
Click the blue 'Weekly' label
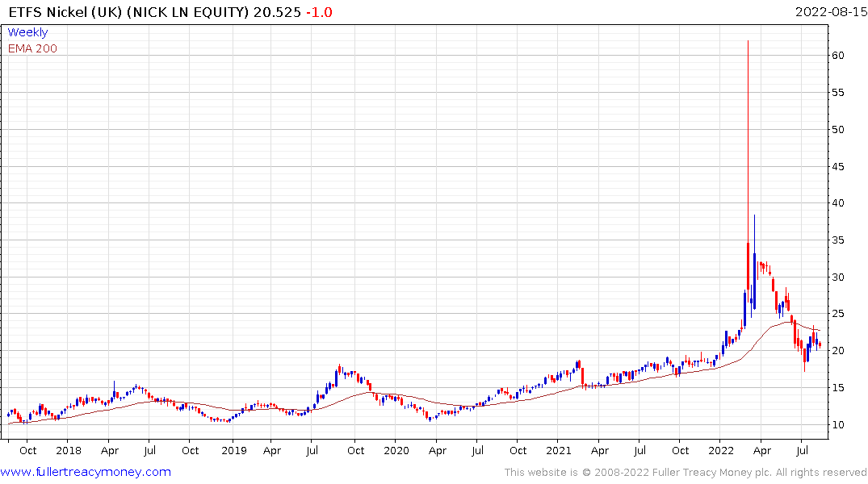coord(27,32)
